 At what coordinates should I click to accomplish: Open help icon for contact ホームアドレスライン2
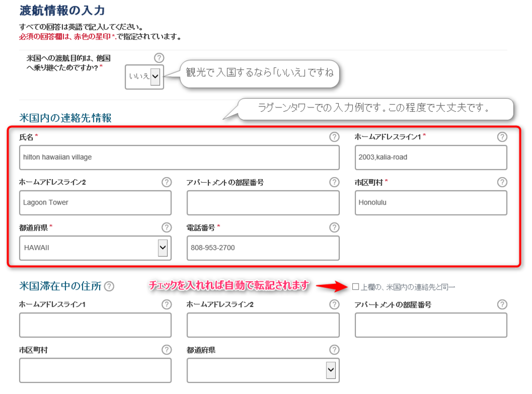(x=167, y=182)
